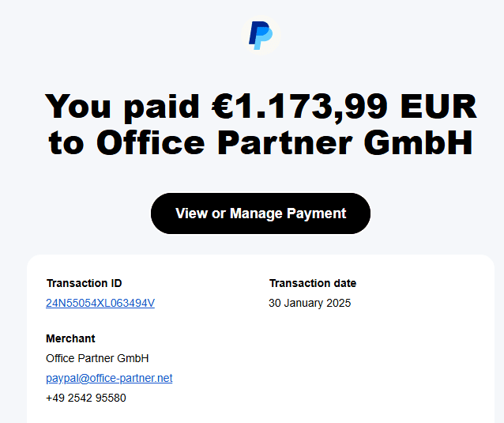Screen dimensions: 504x423
Task: Click the Office Partner GmbH merchant name in details
Action: pyautogui.click(x=97, y=358)
